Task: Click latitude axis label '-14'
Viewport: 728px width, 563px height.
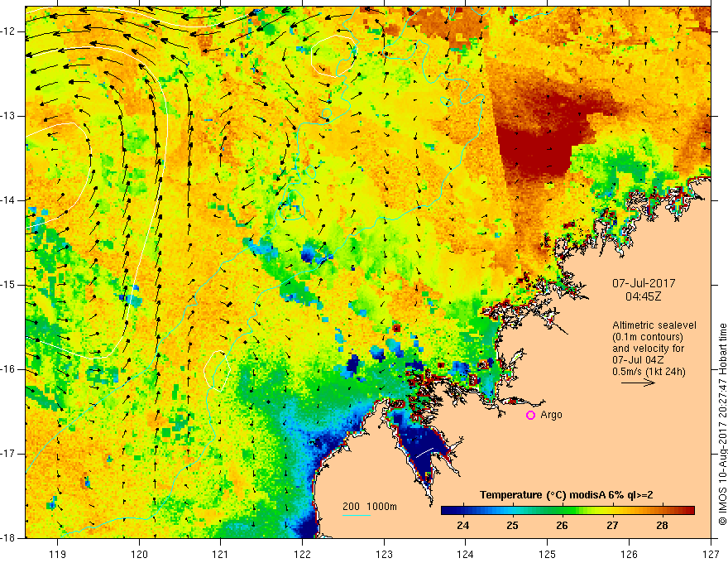Action: pyautogui.click(x=8, y=200)
